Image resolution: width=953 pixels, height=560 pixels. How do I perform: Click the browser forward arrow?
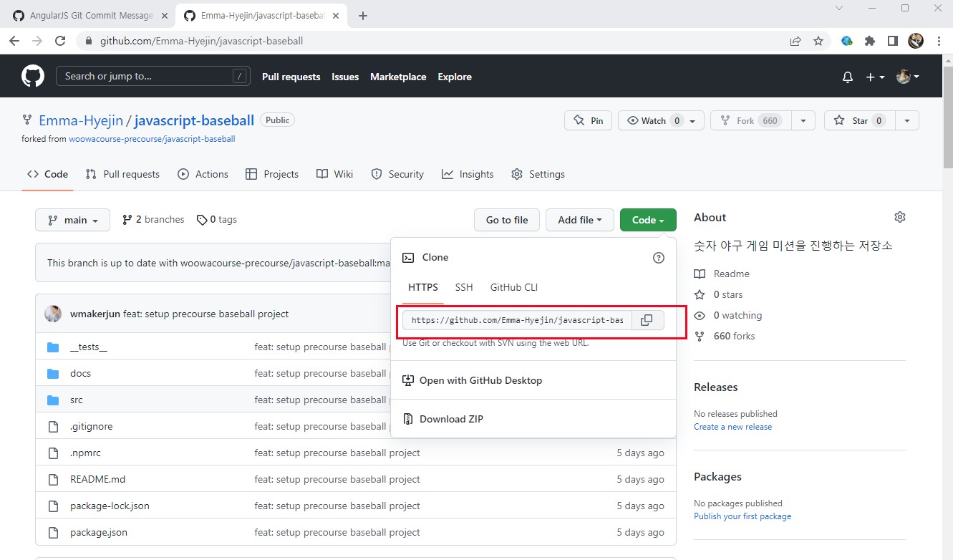click(x=37, y=41)
